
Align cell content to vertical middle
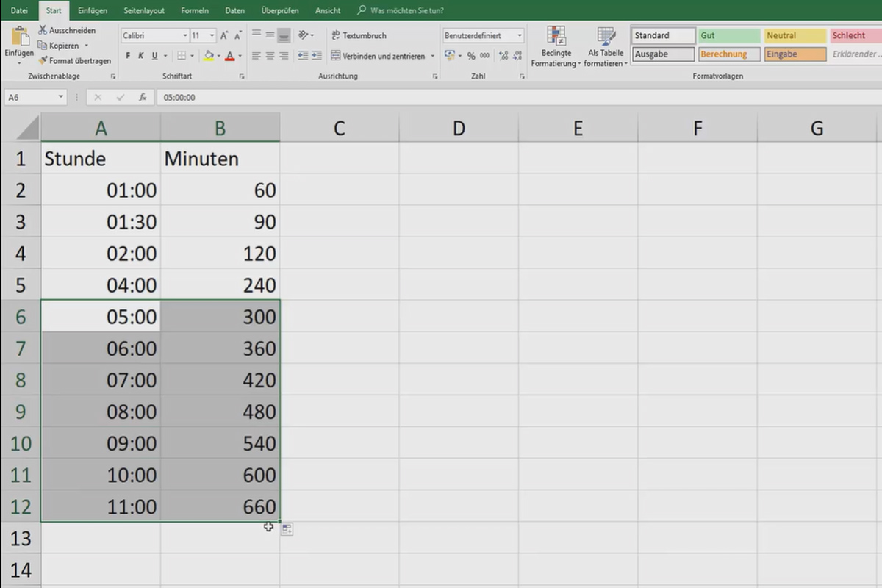(270, 35)
